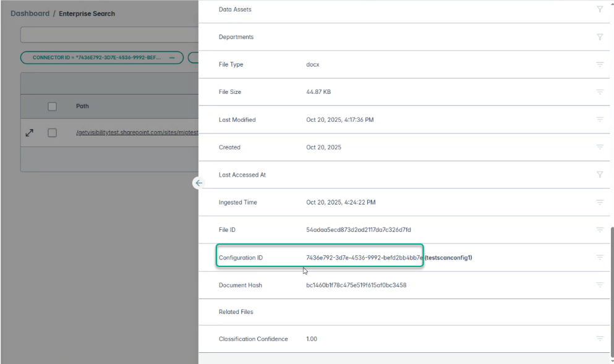Collapse the details panel with the back arrow
This screenshot has height=364, width=614.
pyautogui.click(x=198, y=183)
